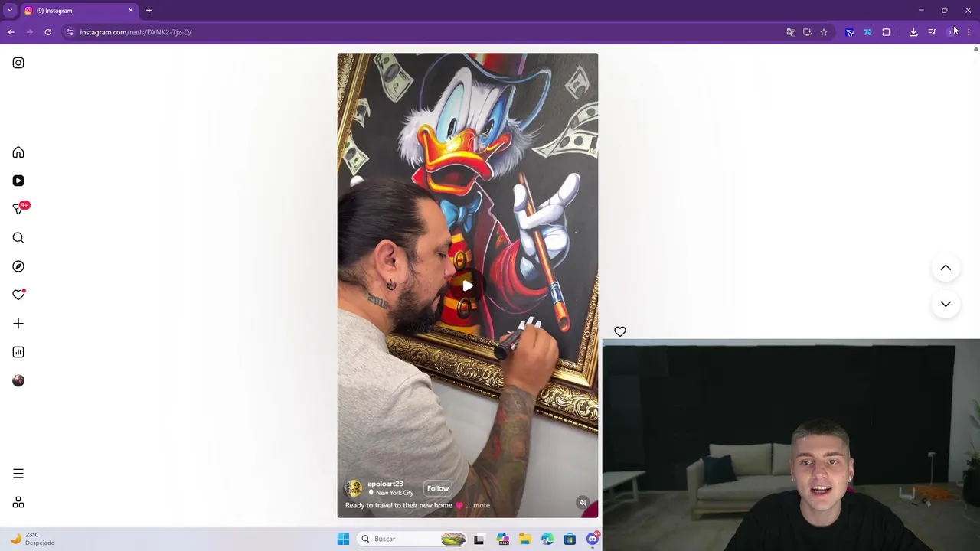Open Chrome three-dot menu
The width and height of the screenshot is (980, 551).
click(969, 32)
